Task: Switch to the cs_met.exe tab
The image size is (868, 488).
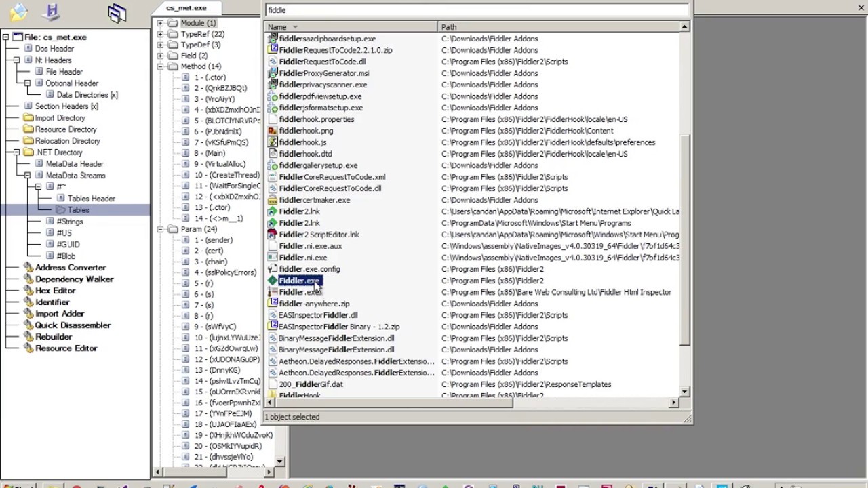Action: coord(186,8)
